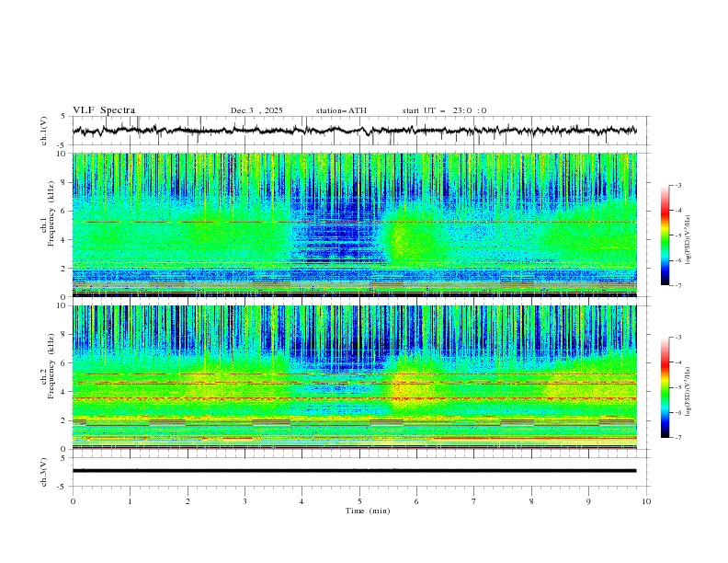The width and height of the screenshot is (728, 563).
Task: Click tick label "9" on the Time axis
Action: [x=588, y=501]
